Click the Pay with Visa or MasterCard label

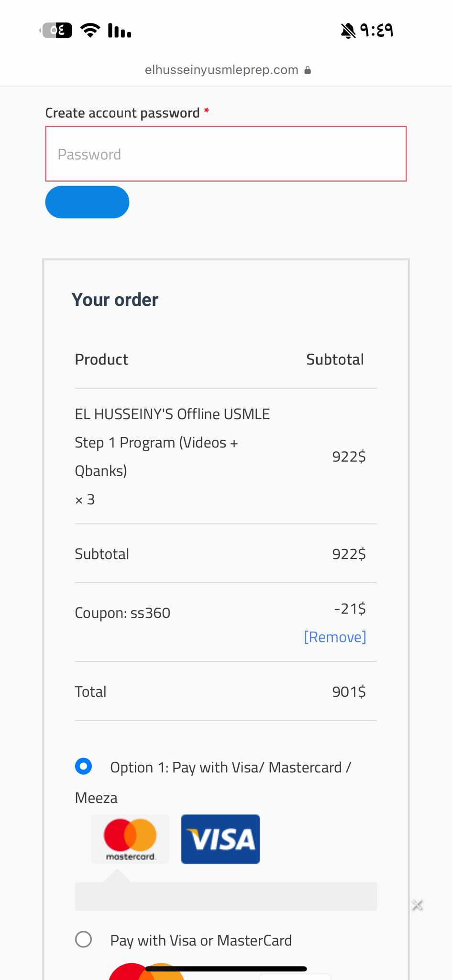[x=201, y=940]
